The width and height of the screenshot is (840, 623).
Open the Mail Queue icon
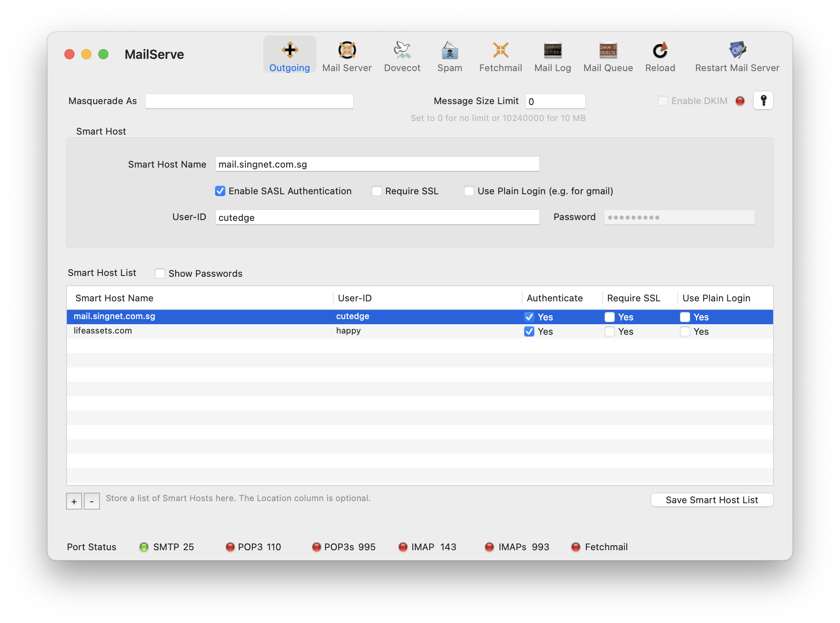coord(608,50)
